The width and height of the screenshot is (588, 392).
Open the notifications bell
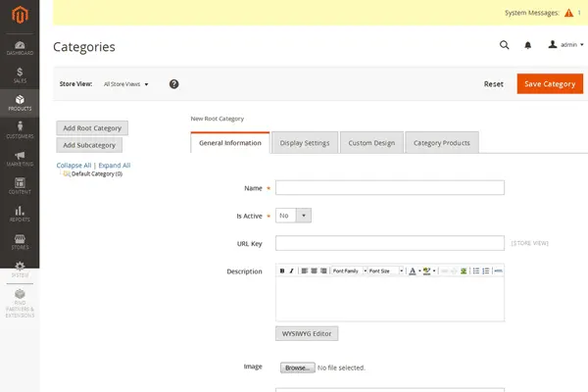(527, 45)
